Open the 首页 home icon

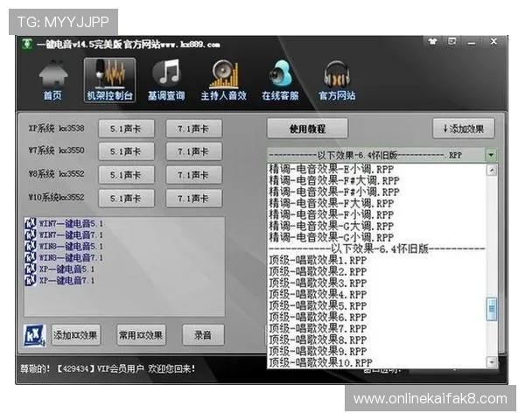tap(52, 80)
